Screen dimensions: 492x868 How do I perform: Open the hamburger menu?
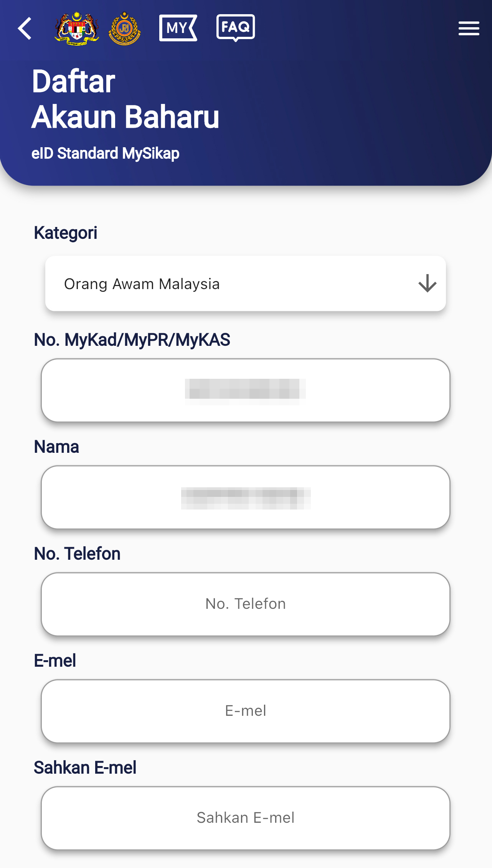pos(469,29)
